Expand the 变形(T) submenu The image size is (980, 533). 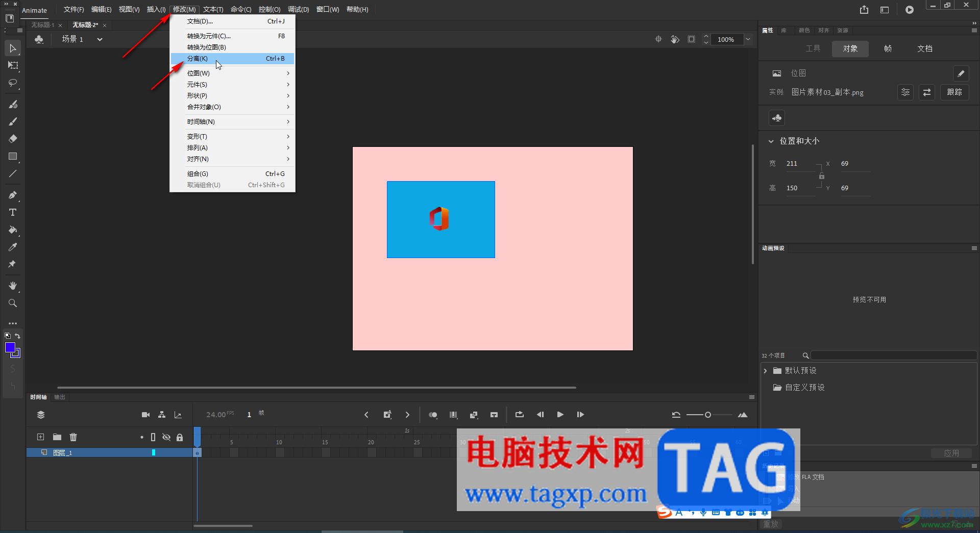[233, 137]
